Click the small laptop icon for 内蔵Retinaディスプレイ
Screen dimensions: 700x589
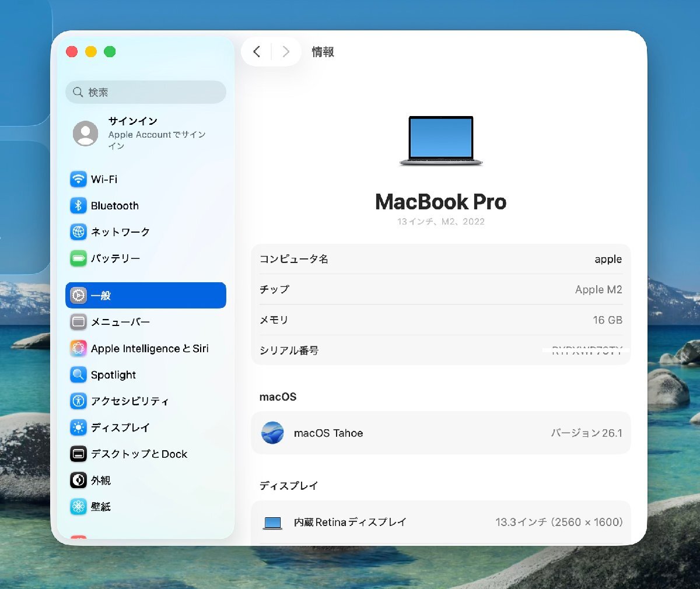(x=272, y=523)
